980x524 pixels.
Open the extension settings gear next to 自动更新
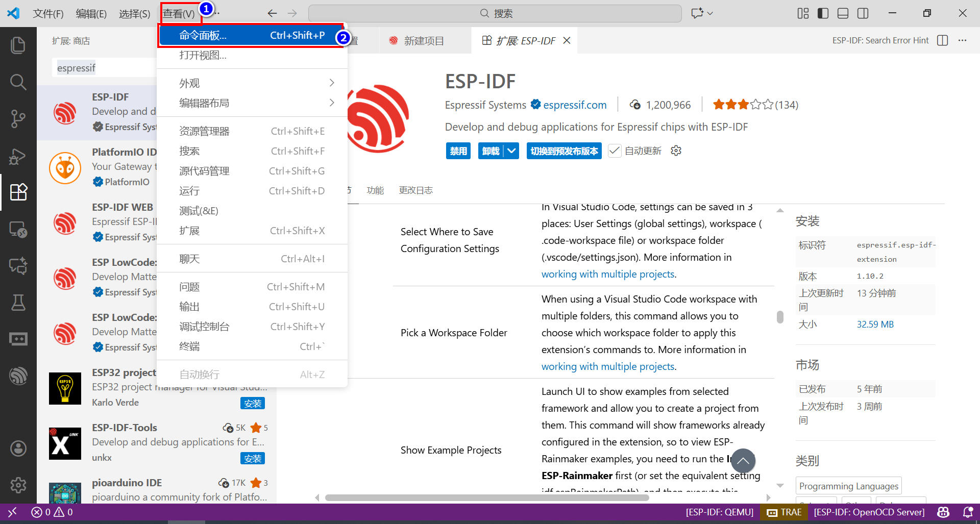point(676,151)
